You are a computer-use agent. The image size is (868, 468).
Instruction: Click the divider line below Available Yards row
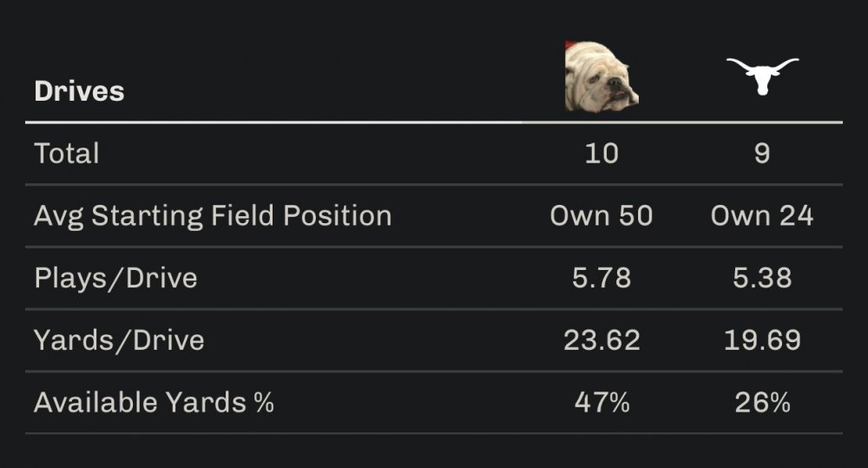(x=434, y=433)
